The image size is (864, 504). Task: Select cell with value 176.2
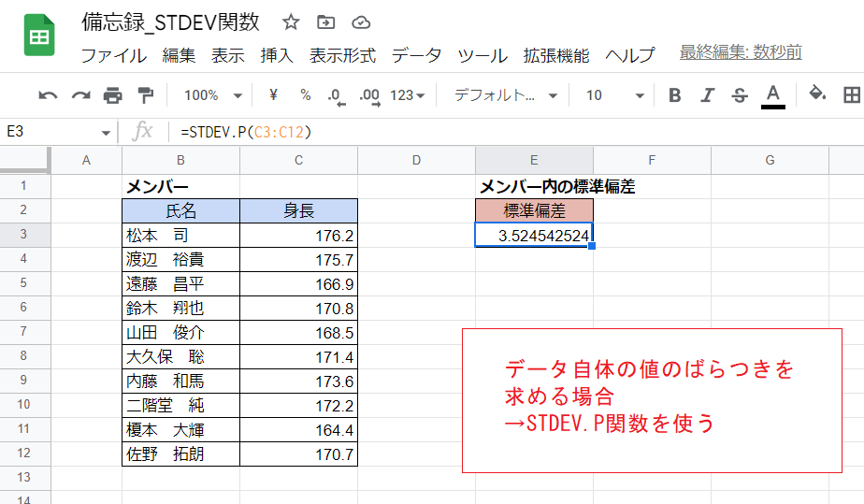click(x=298, y=236)
